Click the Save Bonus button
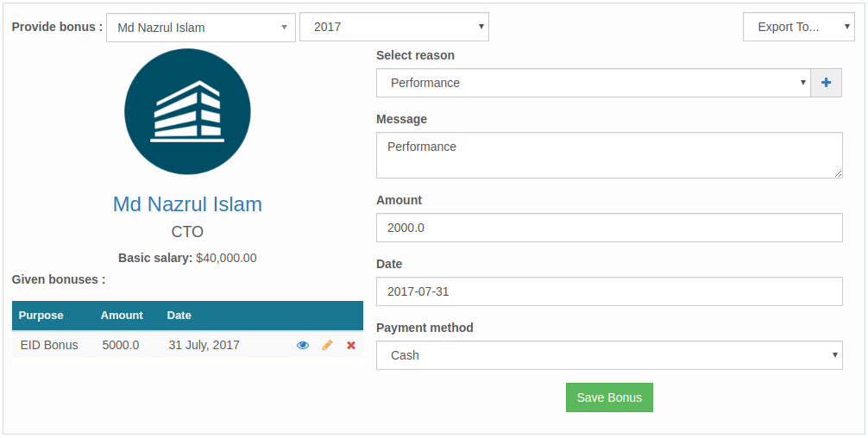This screenshot has width=868, height=438. [x=609, y=397]
